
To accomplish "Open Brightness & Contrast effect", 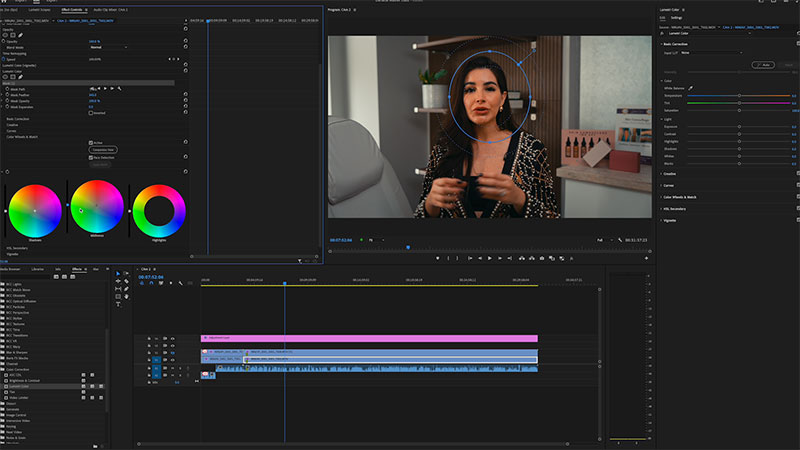I will point(23,381).
